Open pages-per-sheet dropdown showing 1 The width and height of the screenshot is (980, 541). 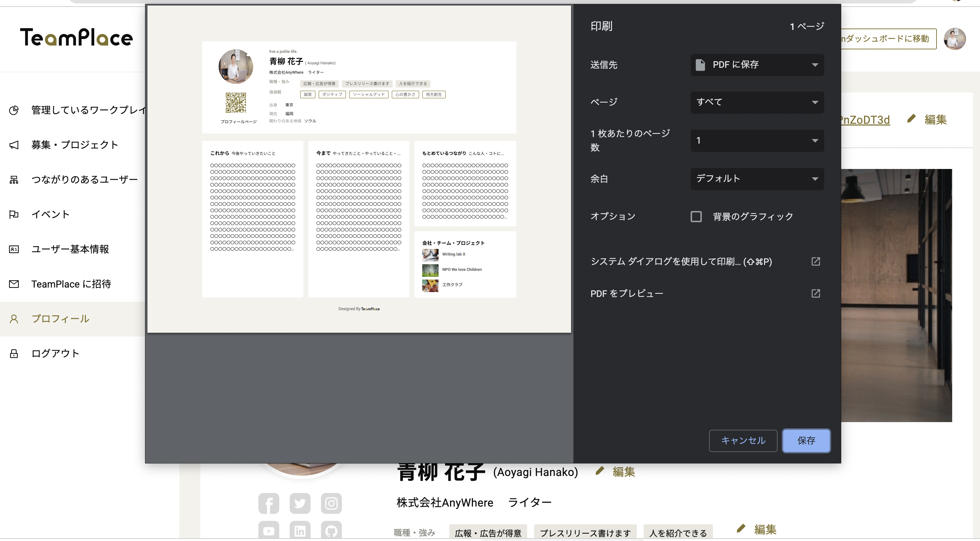coord(757,140)
